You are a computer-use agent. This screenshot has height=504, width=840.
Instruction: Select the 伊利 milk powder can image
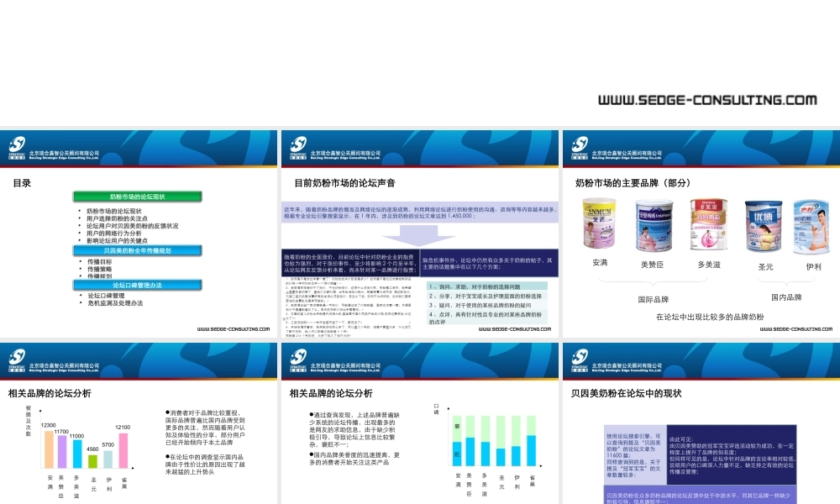click(x=811, y=227)
